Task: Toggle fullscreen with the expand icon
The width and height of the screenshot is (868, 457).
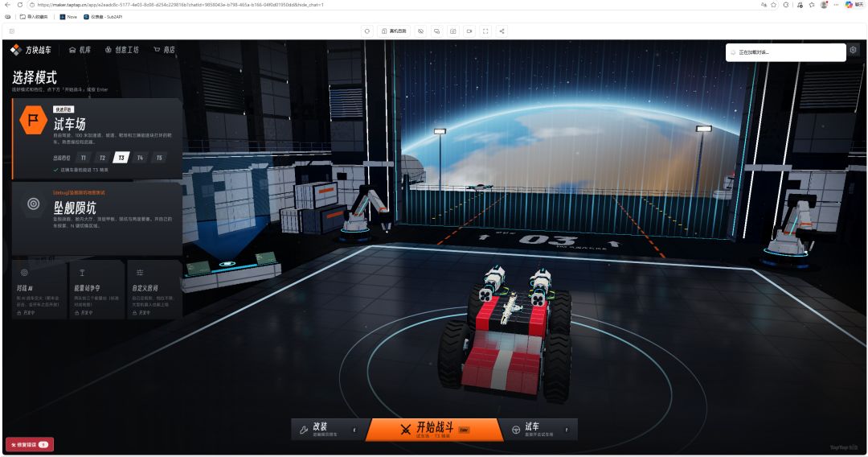Action: [x=485, y=31]
